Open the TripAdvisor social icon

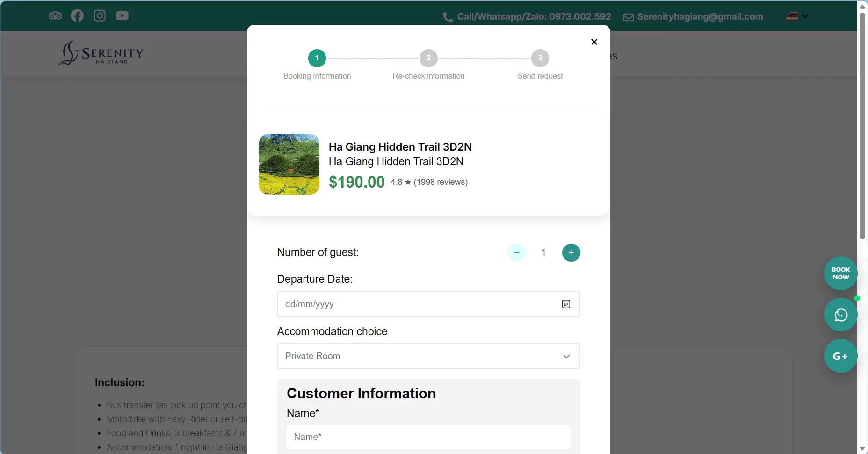click(x=55, y=16)
